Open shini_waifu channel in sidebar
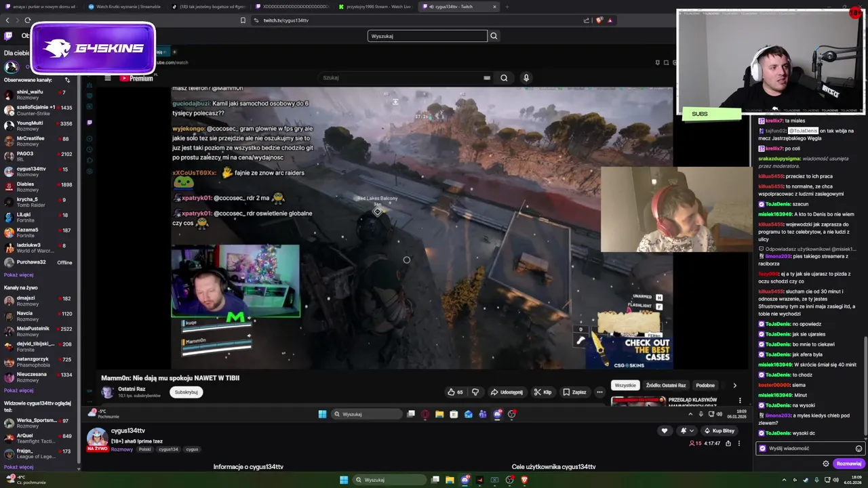This screenshot has height=488, width=868. click(x=39, y=94)
